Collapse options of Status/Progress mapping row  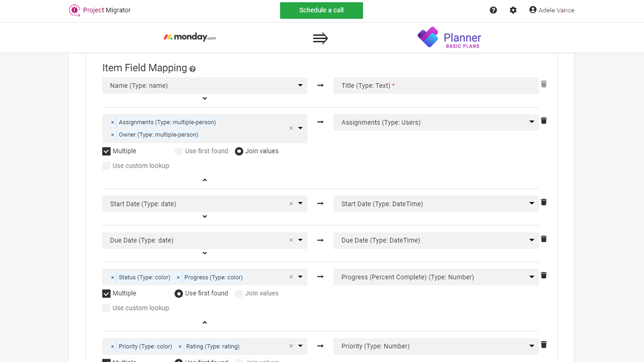point(204,323)
